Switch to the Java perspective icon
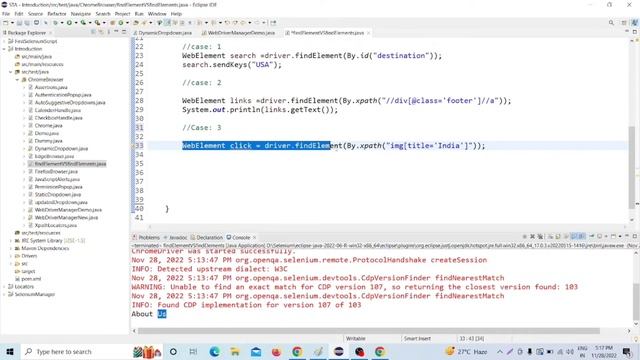The width and height of the screenshot is (640, 360). point(635,23)
